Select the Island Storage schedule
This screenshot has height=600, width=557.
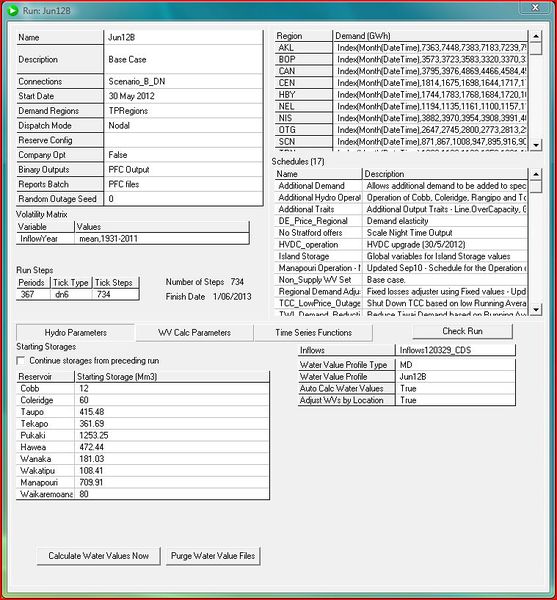click(401, 256)
